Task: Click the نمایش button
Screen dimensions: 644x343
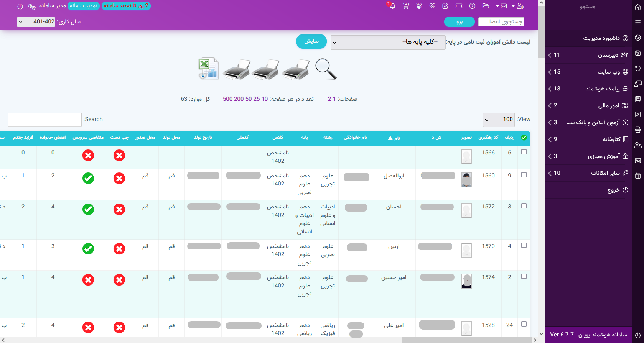Action: (311, 41)
